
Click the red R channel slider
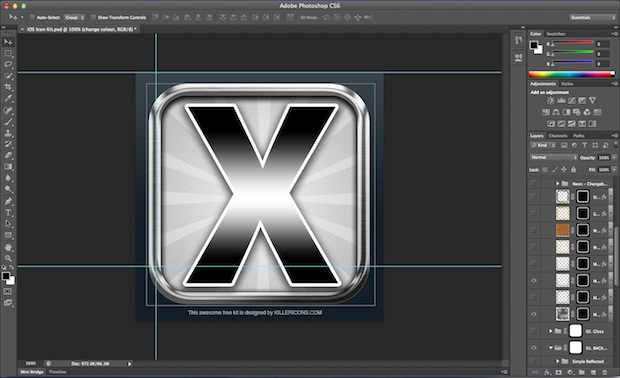pos(573,43)
